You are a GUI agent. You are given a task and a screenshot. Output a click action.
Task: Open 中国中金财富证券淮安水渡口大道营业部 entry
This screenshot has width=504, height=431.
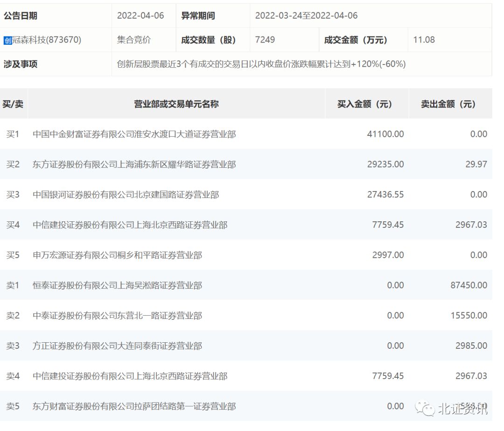[134, 134]
